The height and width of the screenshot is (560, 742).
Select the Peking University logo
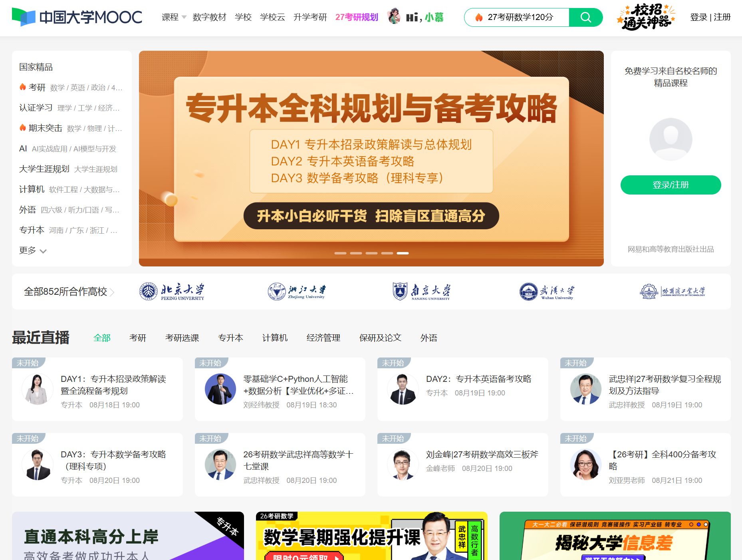tap(172, 291)
